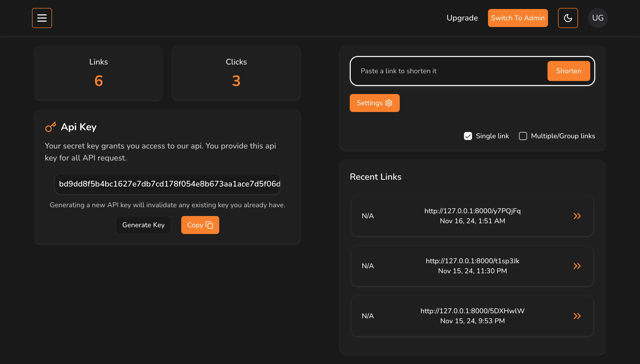Click Upgrade in top navigation
This screenshot has height=364, width=640.
tap(462, 18)
